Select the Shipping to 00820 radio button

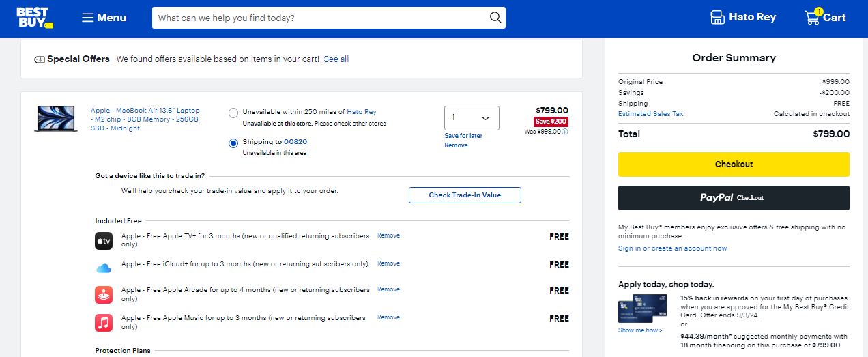(233, 143)
